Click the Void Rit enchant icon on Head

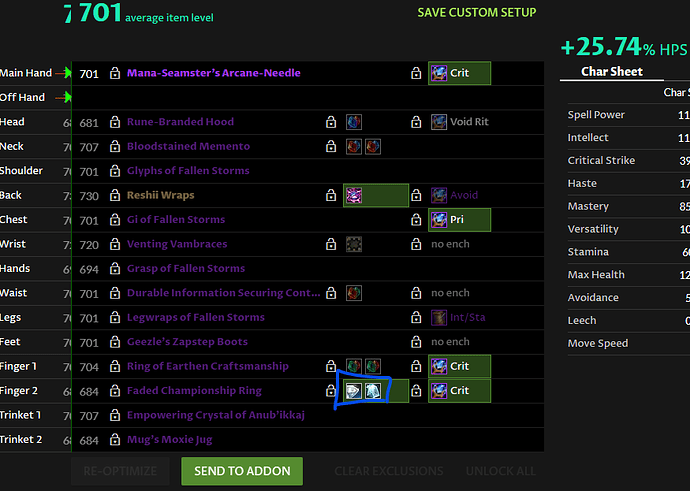click(439, 122)
